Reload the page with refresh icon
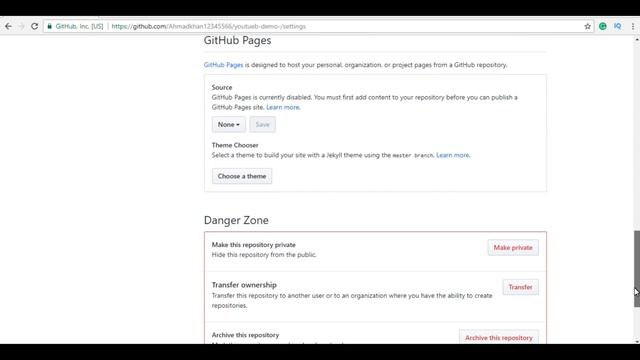This screenshot has height=360, width=640. [35, 26]
